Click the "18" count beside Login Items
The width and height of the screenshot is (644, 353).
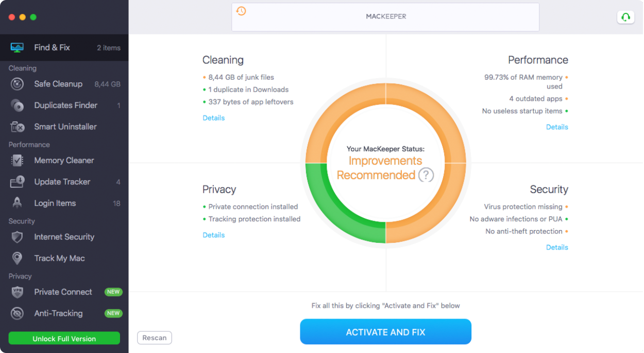(116, 204)
